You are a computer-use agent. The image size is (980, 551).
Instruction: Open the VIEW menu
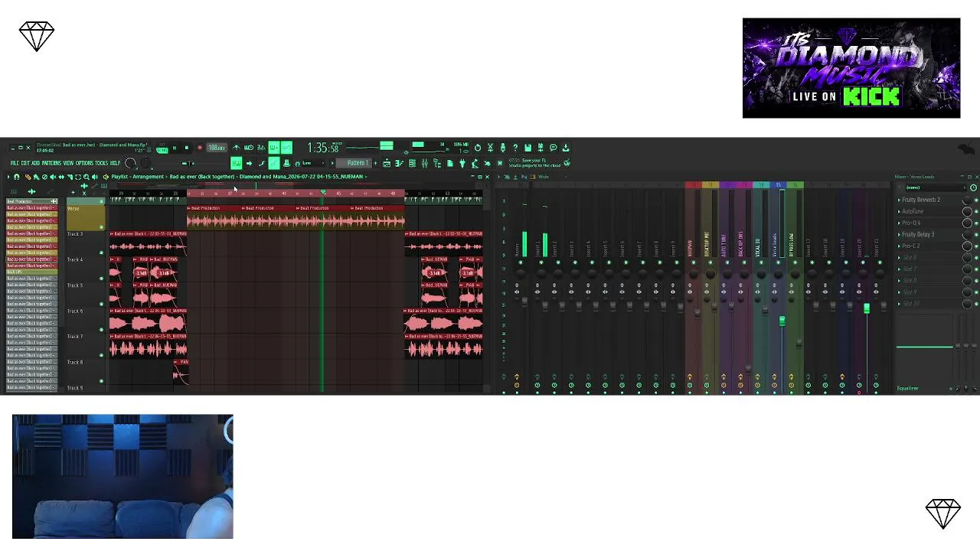pos(68,163)
